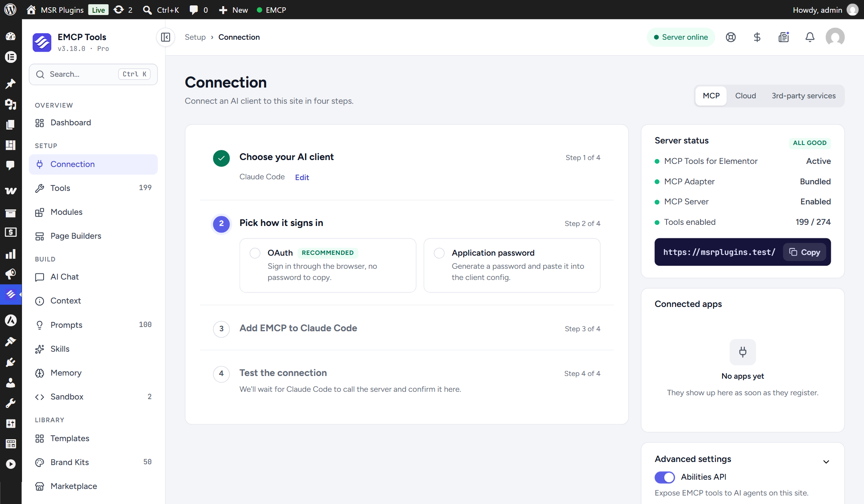Copy the msrplugins.test server URL

coord(805,252)
